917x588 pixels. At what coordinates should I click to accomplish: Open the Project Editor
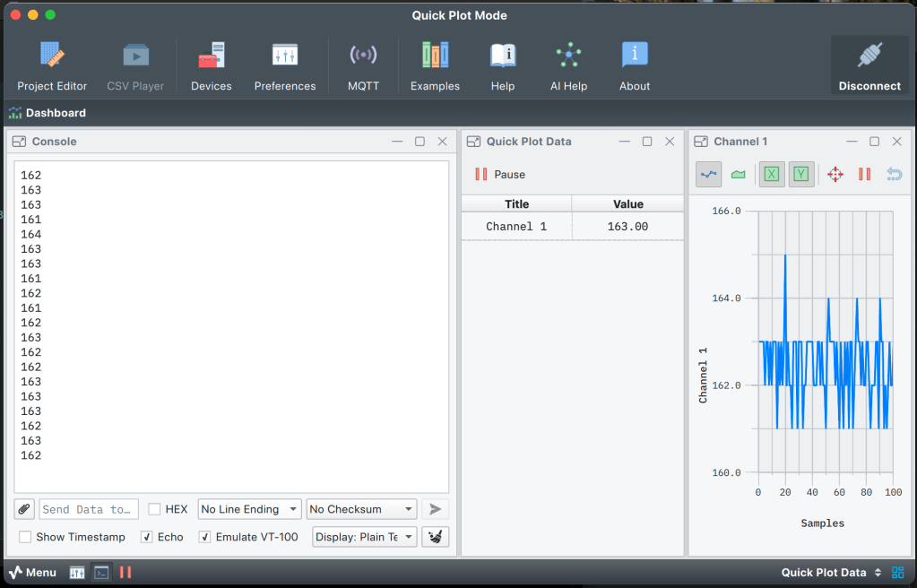[x=52, y=65]
